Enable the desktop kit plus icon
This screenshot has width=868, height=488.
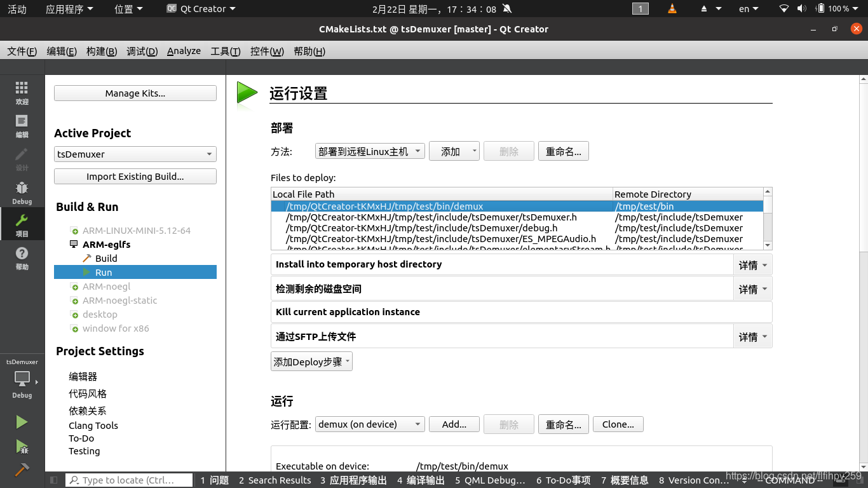[x=75, y=315]
